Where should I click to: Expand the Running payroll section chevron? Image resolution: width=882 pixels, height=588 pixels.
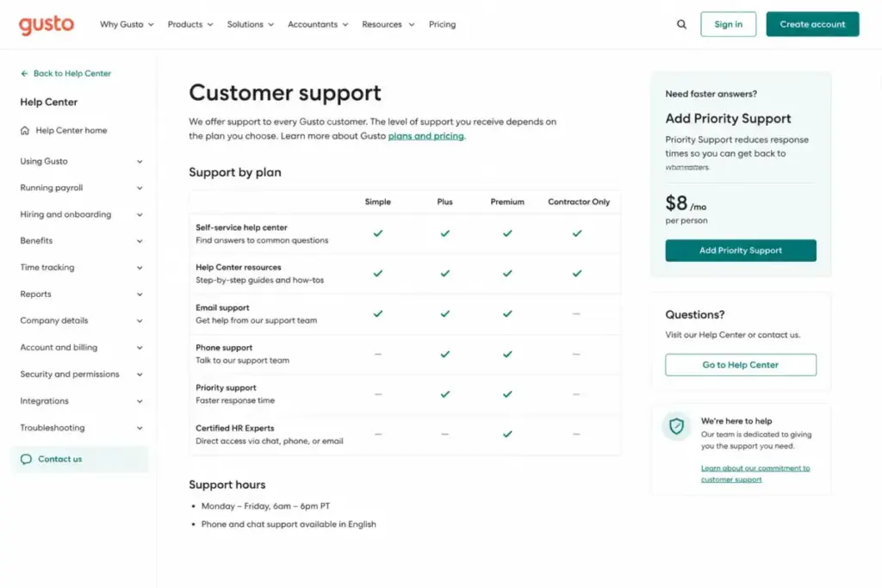point(140,189)
